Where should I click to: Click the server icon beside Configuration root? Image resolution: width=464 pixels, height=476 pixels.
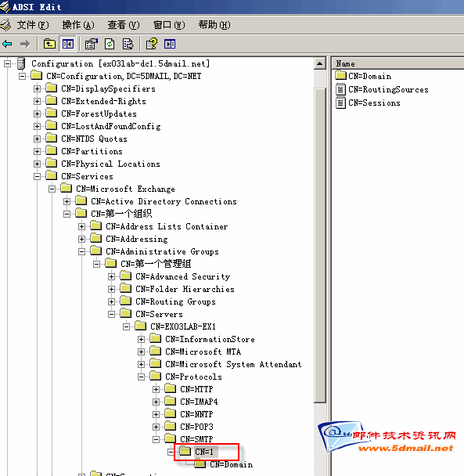coord(21,63)
